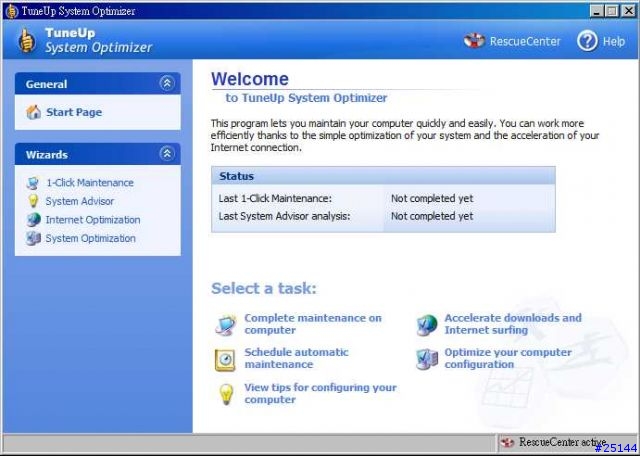Screen dimensions: 640x456
Task: Click the RescueCenter active status bar icon
Action: pos(508,442)
